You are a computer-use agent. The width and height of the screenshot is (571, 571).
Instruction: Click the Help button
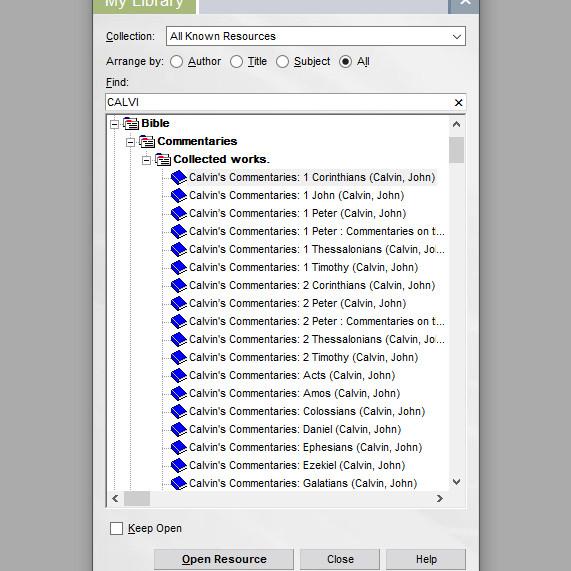(426, 559)
